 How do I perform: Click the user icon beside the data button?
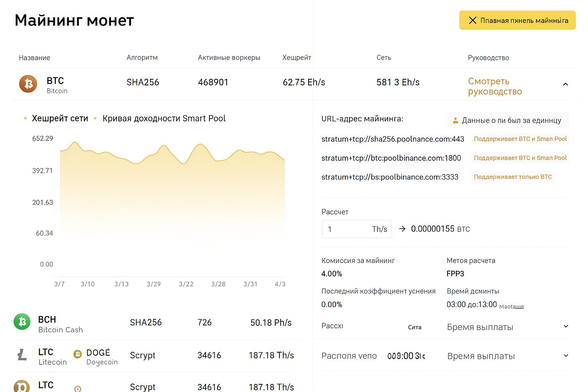tap(456, 120)
